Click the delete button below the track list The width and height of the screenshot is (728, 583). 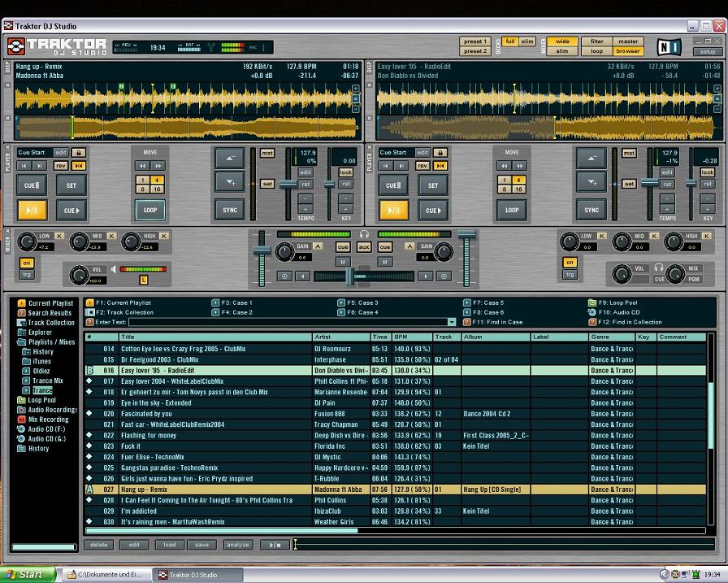tap(99, 545)
